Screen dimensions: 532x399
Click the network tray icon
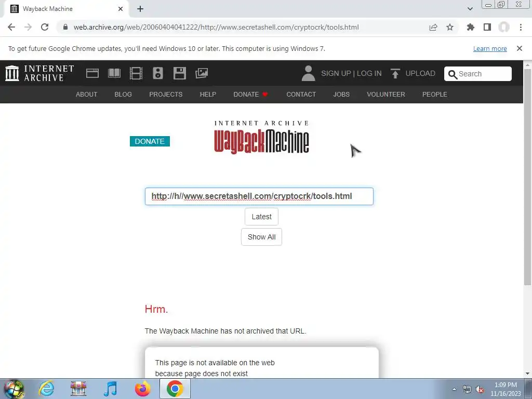(x=467, y=390)
